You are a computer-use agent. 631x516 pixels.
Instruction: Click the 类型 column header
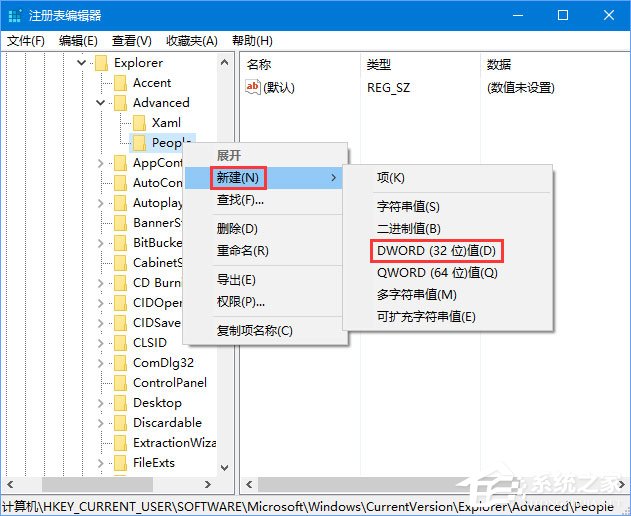coord(379,64)
